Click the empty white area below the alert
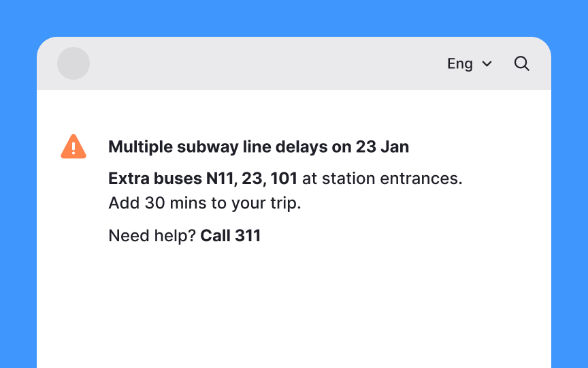Screen dimensions: 588x368 pyautogui.click(x=294, y=308)
